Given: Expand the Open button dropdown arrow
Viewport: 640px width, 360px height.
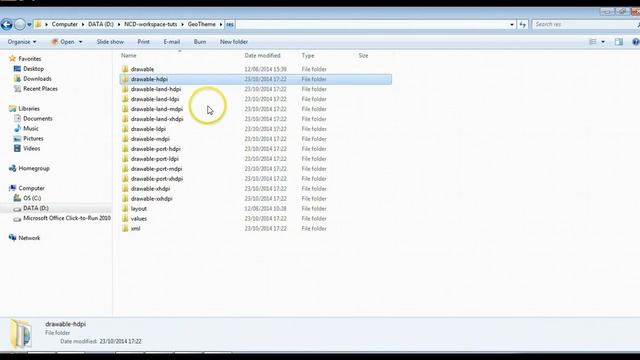Looking at the screenshot, I should click(x=80, y=42).
